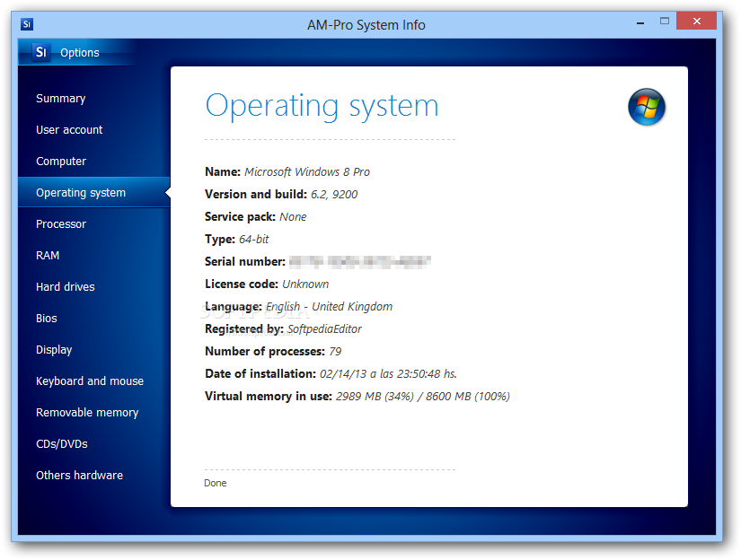Click the Number of processes value '79'
741x560 pixels.
click(x=335, y=351)
